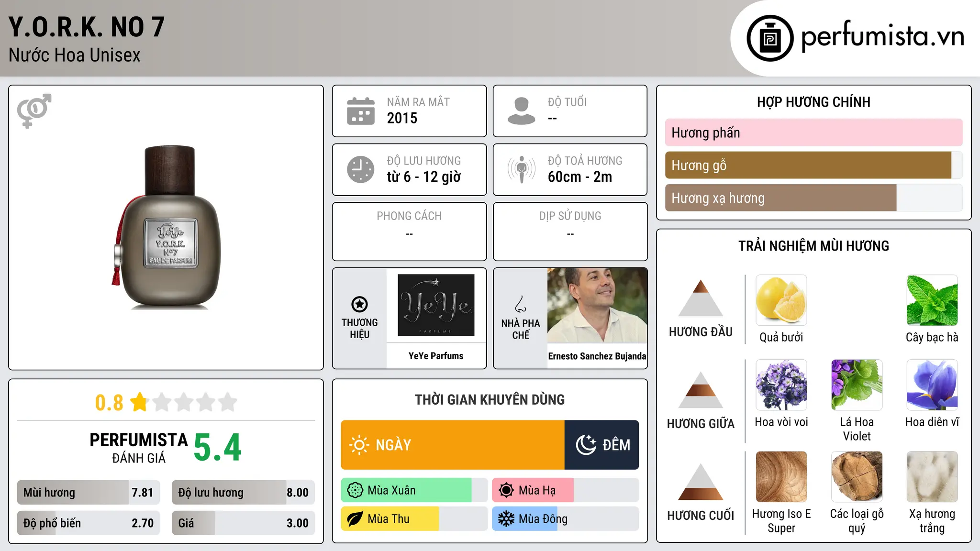Click the Hương đầu pyramid icon

[701, 298]
